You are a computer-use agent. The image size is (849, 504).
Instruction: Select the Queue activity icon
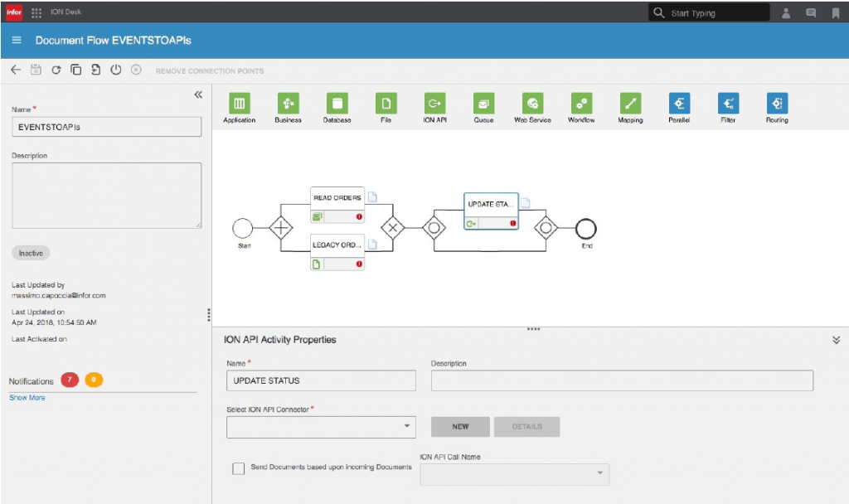483,103
